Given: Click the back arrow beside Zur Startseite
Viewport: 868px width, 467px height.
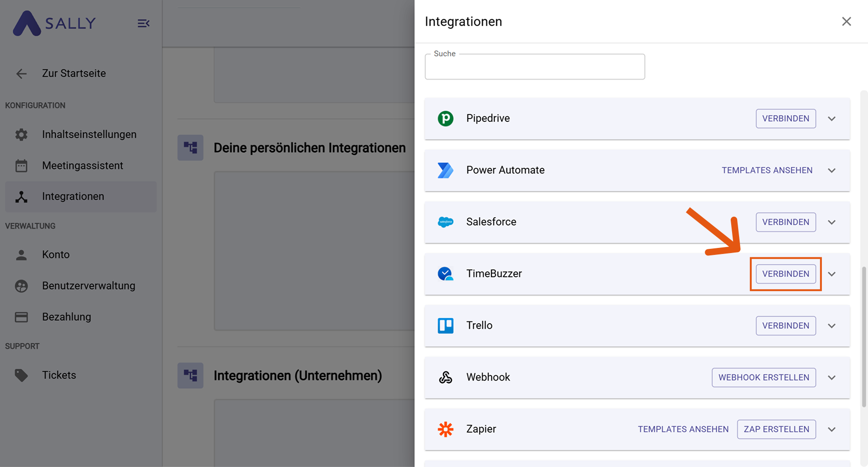Looking at the screenshot, I should coord(21,73).
